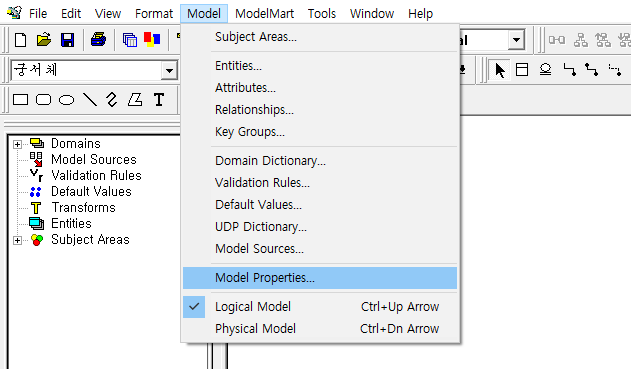The width and height of the screenshot is (631, 369).
Task: Select the rectangle drawing tool
Action: coord(21,99)
